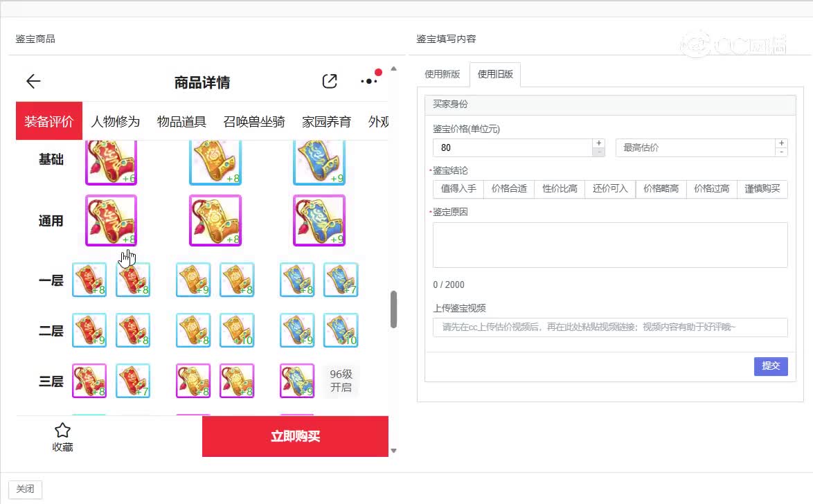The image size is (813, 504).
Task: Select the blue +8 scroll in 一层 row
Action: (x=297, y=280)
